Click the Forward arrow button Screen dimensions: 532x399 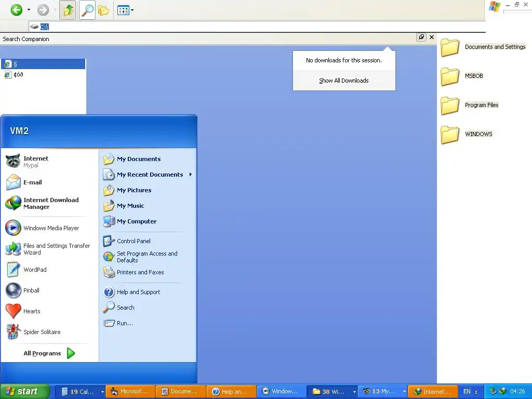tap(43, 10)
